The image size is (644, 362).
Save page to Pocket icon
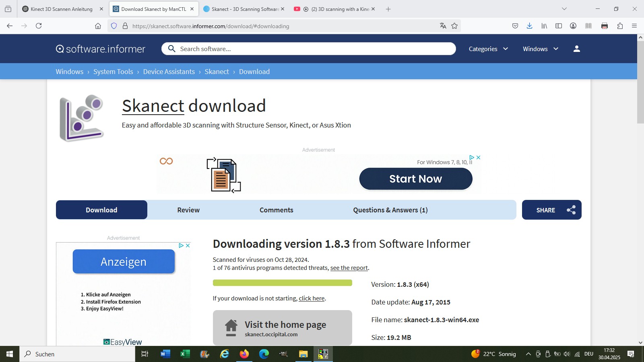pos(515,26)
